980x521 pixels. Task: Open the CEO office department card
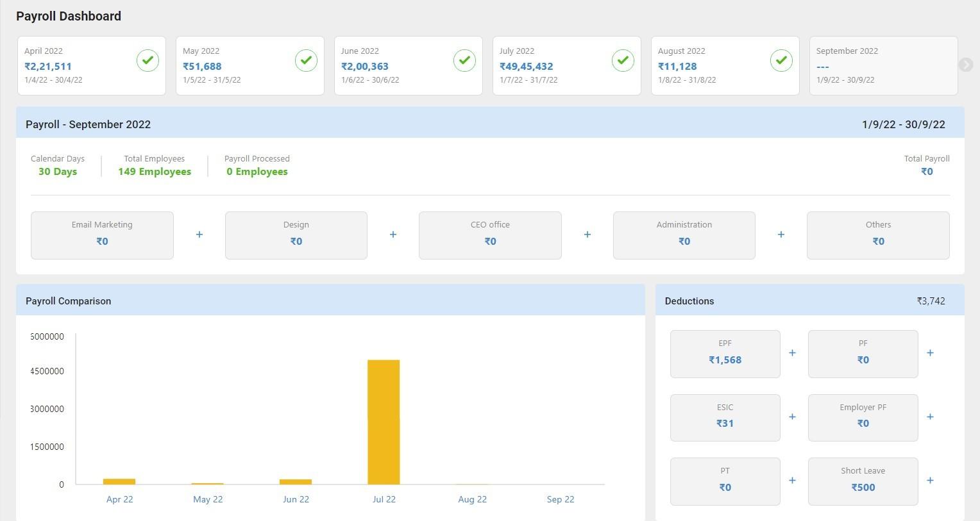click(490, 235)
